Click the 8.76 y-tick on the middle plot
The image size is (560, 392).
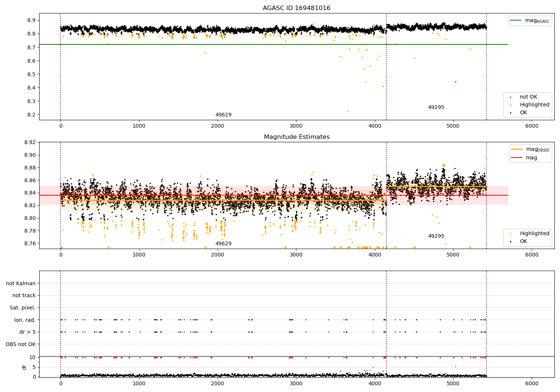pos(30,243)
